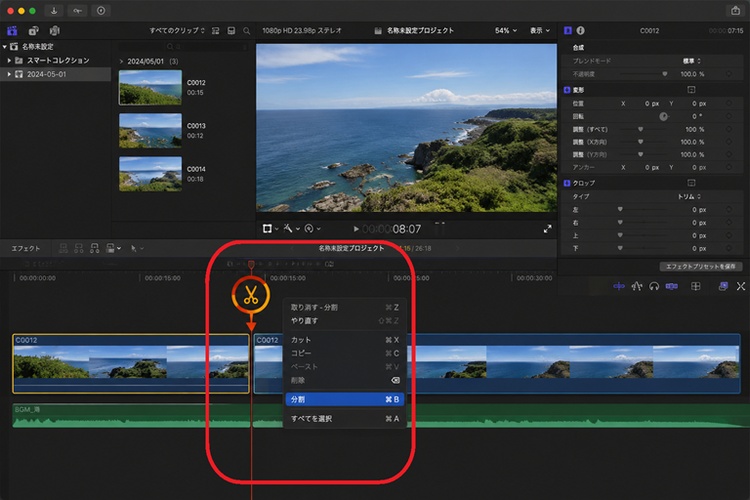750x500 pixels.
Task: Choose すべてを選択 in the context menu
Action: click(x=344, y=419)
